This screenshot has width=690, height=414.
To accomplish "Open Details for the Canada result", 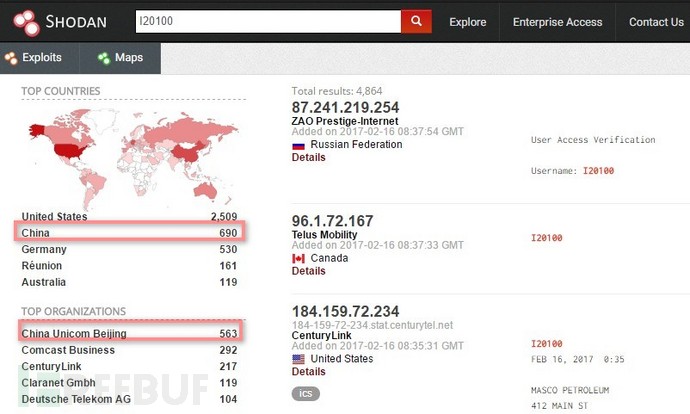I will (x=308, y=271).
